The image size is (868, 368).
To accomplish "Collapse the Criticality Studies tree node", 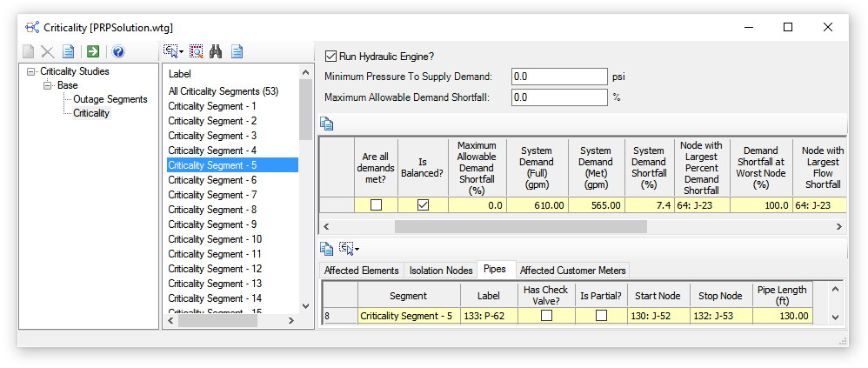I will (32, 71).
